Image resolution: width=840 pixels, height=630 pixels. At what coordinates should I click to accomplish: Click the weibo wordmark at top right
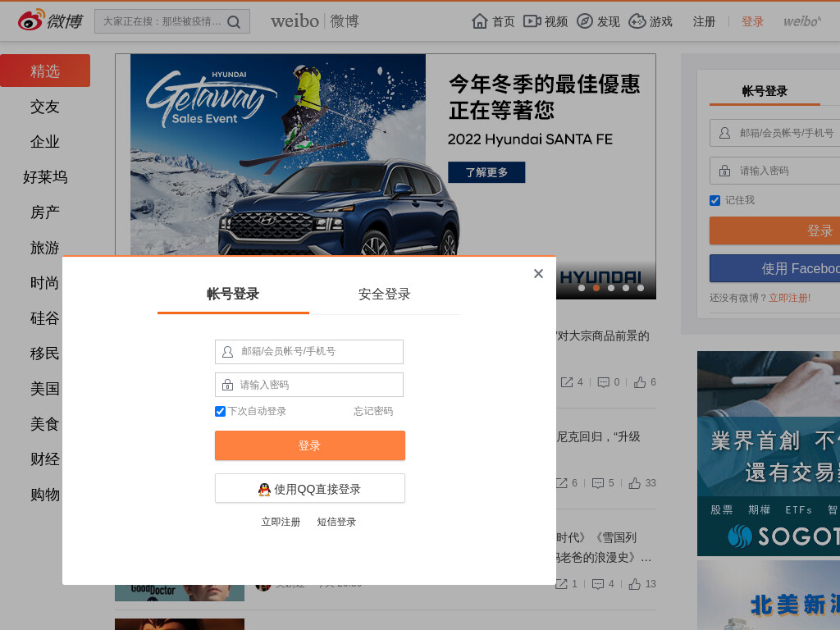click(802, 21)
